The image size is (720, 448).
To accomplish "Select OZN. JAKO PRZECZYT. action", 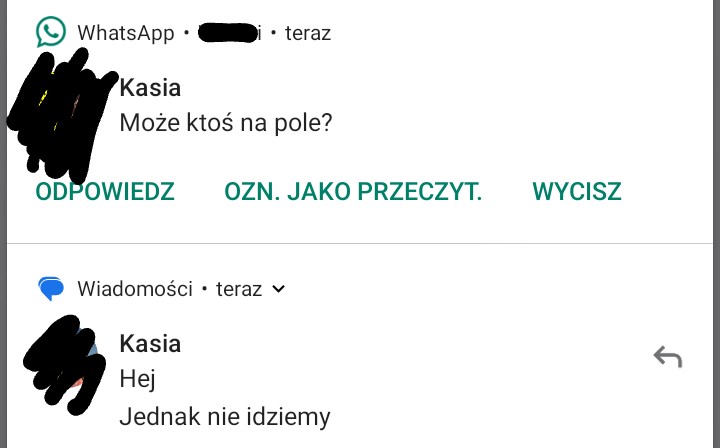I will [x=353, y=191].
